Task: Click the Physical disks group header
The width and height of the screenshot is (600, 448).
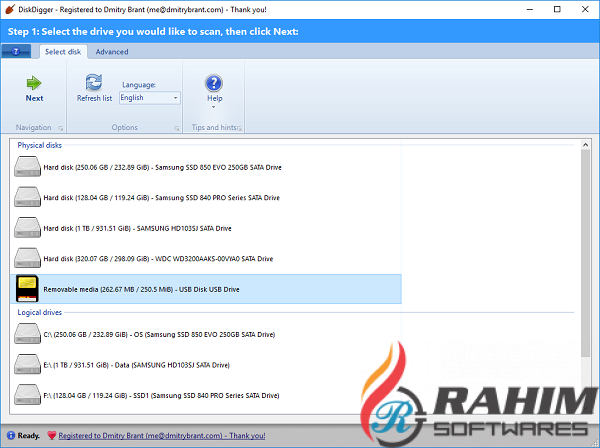Action: point(39,145)
